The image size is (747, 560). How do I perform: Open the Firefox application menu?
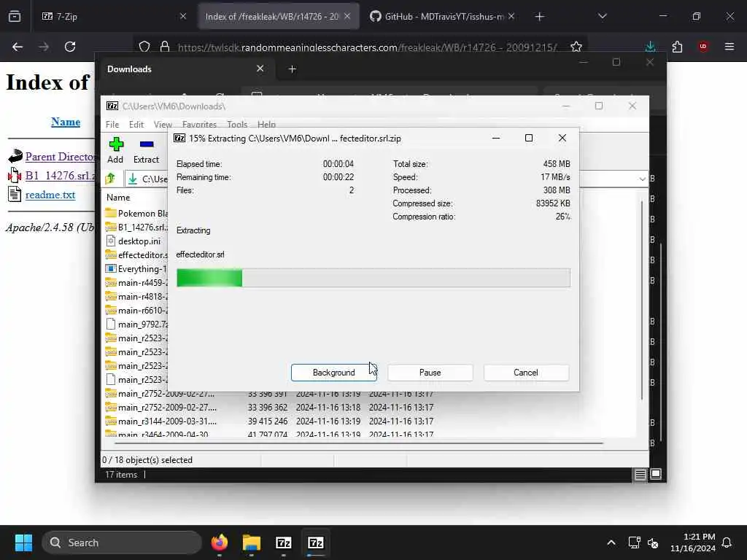click(729, 47)
